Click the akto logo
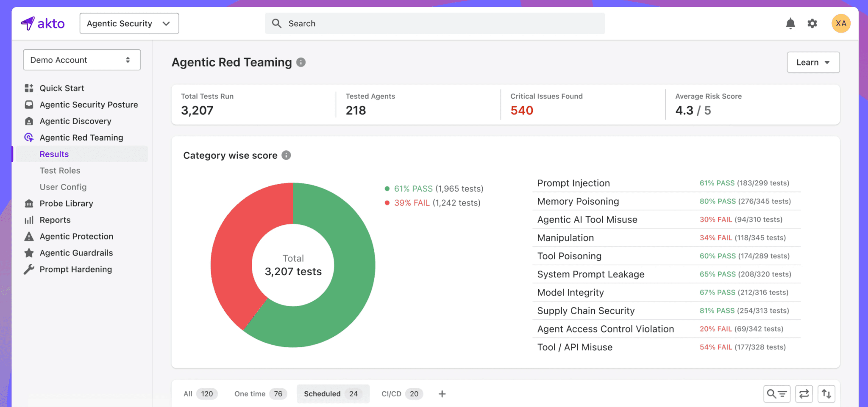The height and width of the screenshot is (407, 868). tap(43, 23)
